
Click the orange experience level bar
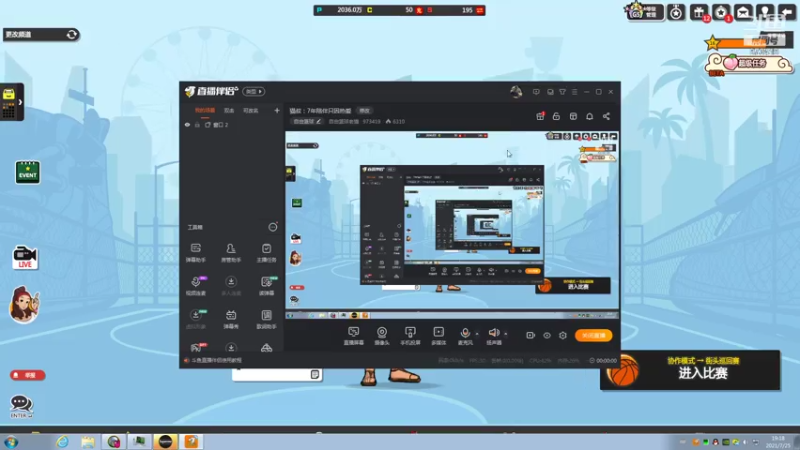coord(746,42)
